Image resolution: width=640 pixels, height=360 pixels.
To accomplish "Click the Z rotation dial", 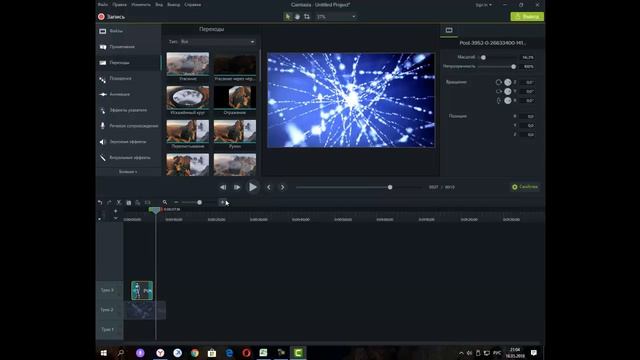I will pos(507,82).
